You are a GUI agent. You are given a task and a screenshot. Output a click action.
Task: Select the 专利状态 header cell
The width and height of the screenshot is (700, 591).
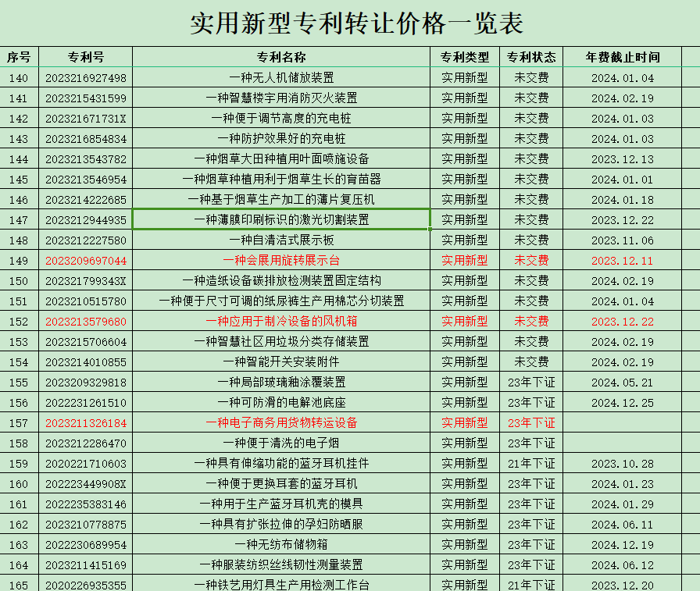(x=531, y=57)
